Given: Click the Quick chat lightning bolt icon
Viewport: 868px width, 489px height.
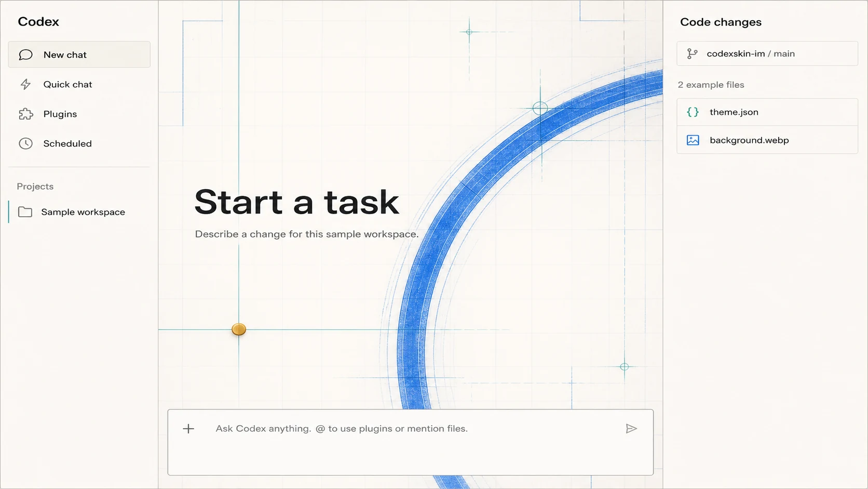Looking at the screenshot, I should click(25, 84).
